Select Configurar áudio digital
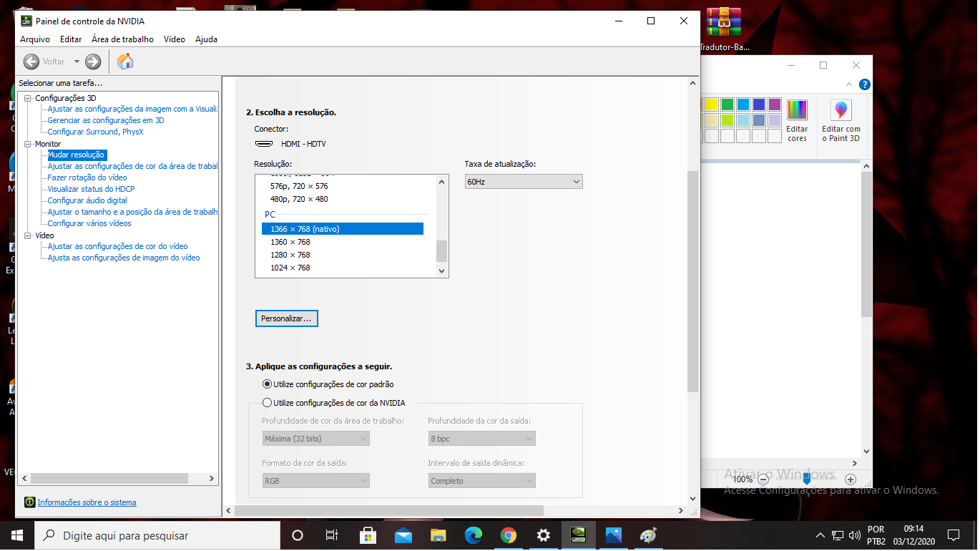The height and width of the screenshot is (551, 980). coord(87,200)
